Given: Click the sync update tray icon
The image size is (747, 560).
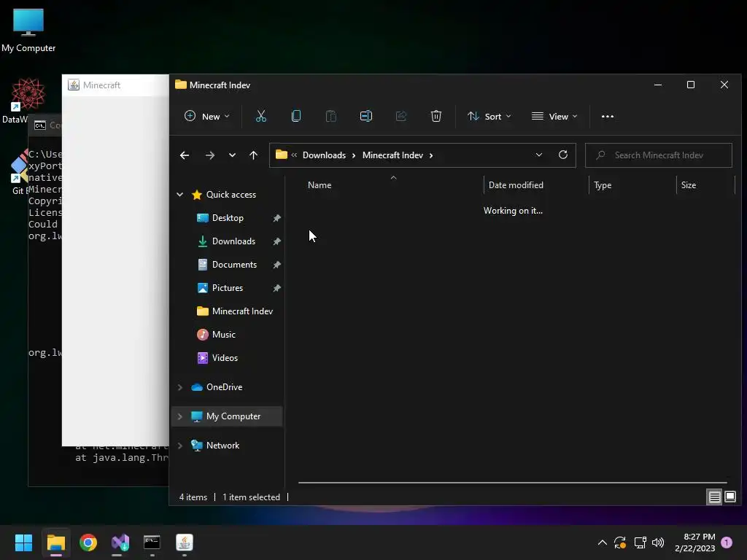Looking at the screenshot, I should tap(620, 542).
